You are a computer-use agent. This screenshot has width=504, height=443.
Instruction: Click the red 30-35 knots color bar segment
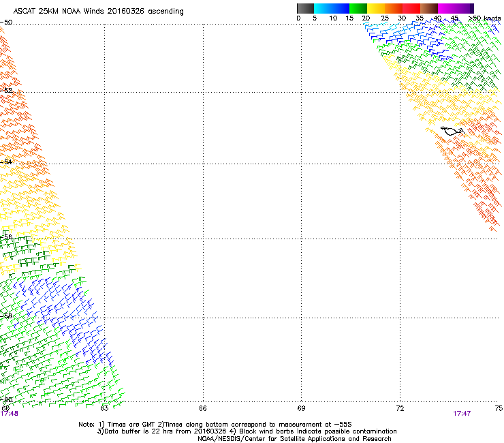[x=411, y=8]
